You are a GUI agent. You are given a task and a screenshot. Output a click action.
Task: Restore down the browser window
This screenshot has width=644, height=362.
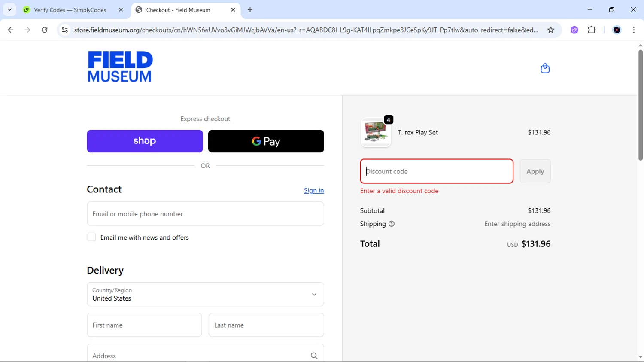click(x=611, y=9)
